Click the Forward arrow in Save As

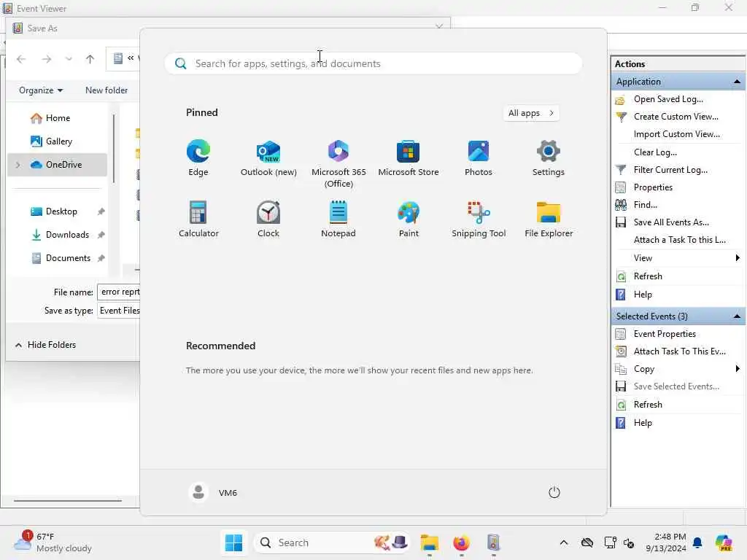click(x=46, y=59)
